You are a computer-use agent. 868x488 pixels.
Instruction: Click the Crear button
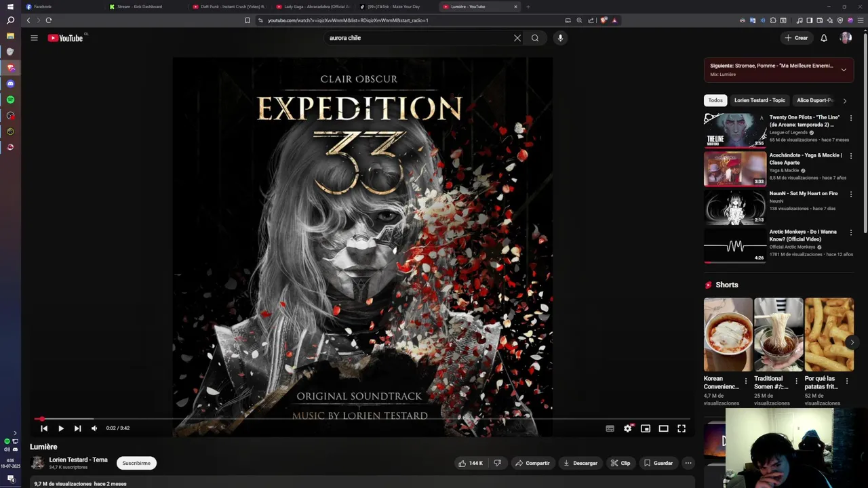(x=796, y=38)
